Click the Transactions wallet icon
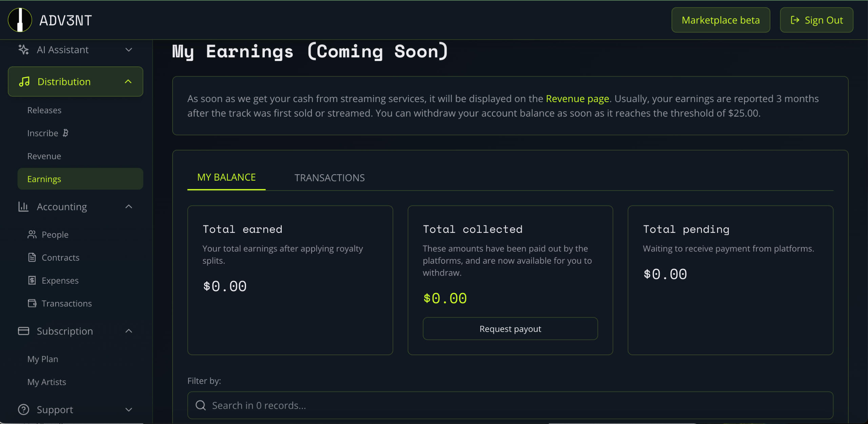The width and height of the screenshot is (868, 424). (32, 303)
